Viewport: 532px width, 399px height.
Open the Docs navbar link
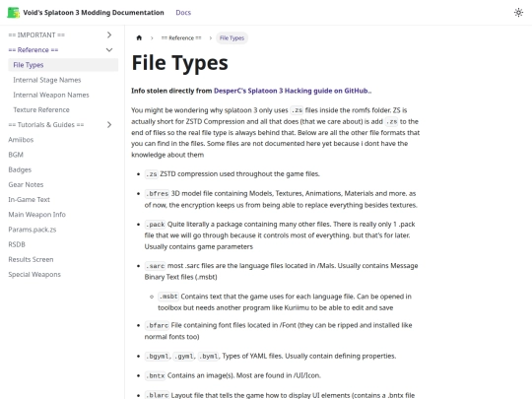(183, 13)
